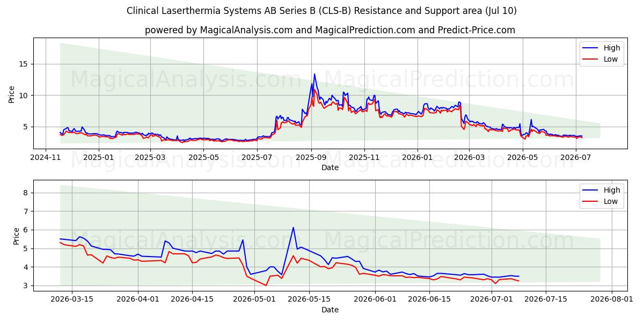Click the top chart 'Date' axis label
The height and width of the screenshot is (322, 644).
point(330,167)
